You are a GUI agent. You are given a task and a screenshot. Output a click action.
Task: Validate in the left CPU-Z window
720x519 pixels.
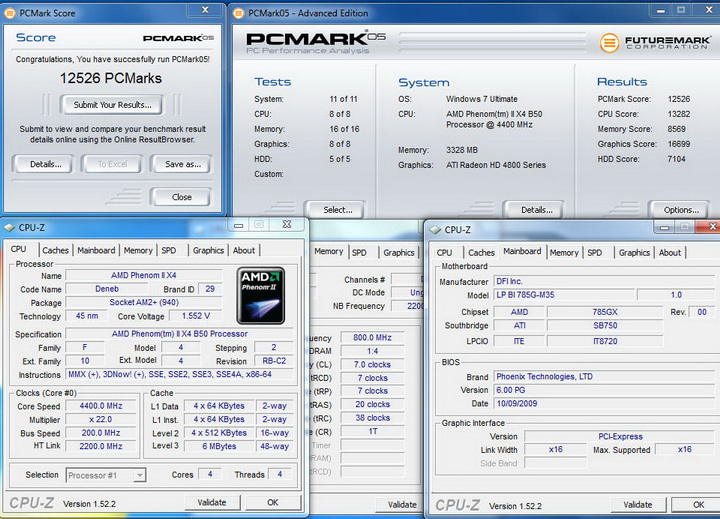pos(212,502)
